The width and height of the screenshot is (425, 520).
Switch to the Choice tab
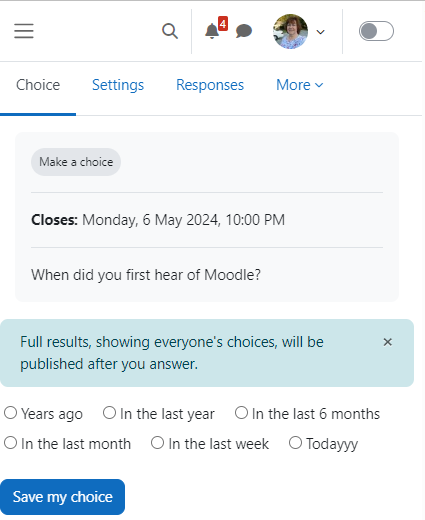(38, 85)
